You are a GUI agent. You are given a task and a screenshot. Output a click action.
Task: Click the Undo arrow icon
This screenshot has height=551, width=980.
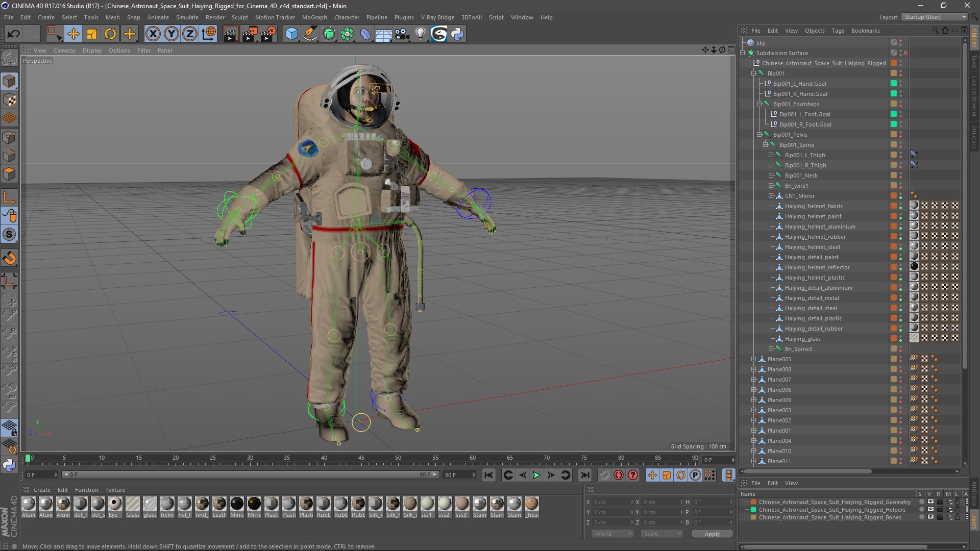14,34
